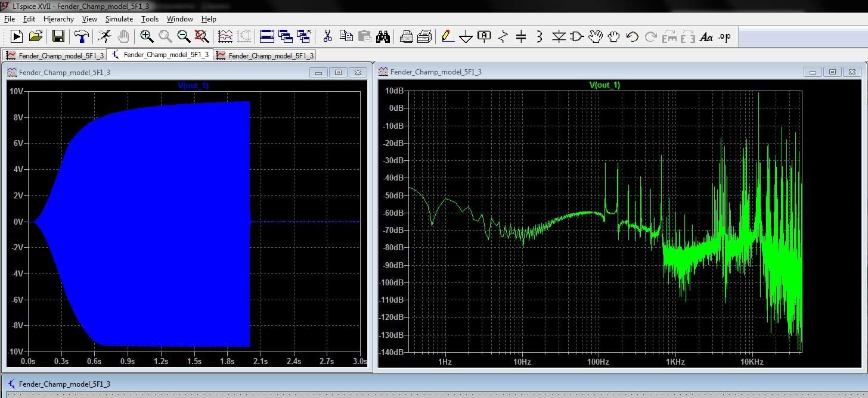
Task: Click the SPICE directive .op icon
Action: 724,37
